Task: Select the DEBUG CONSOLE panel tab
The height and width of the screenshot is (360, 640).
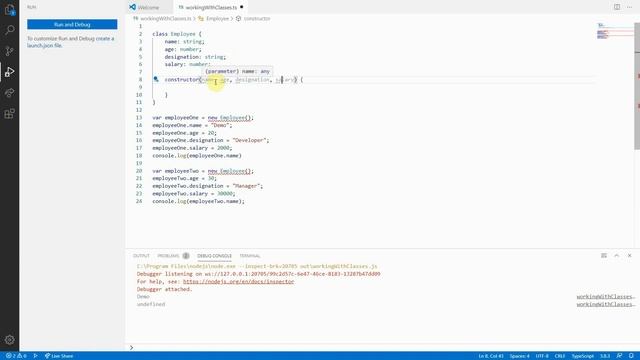Action: pos(214,256)
